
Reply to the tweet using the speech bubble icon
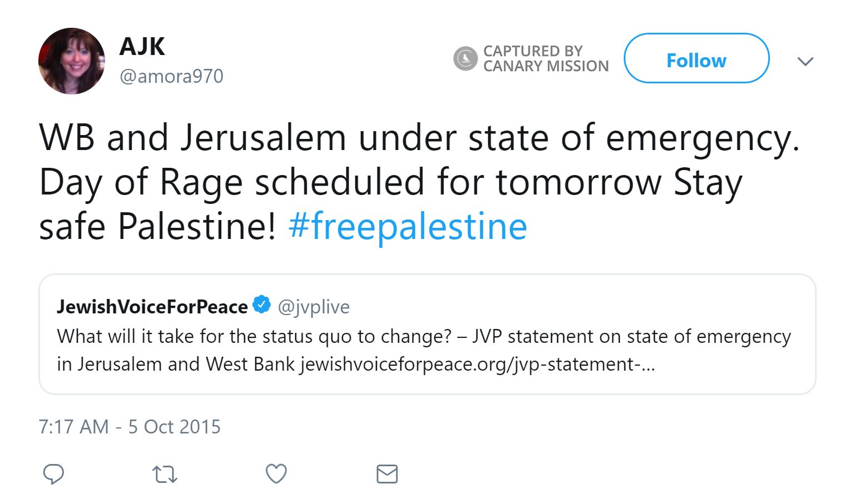(x=53, y=474)
